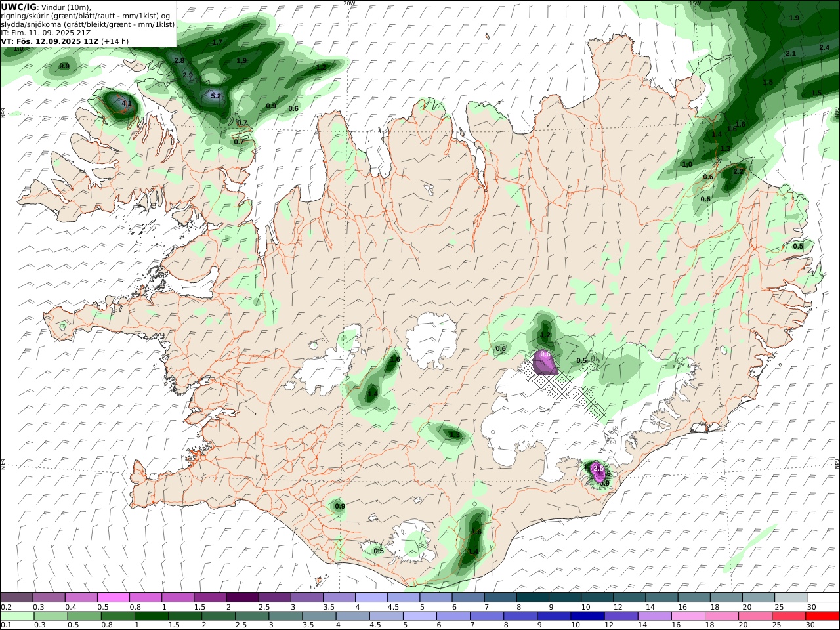Click the '4.1' precipitation value over the Westfjords

127,103
